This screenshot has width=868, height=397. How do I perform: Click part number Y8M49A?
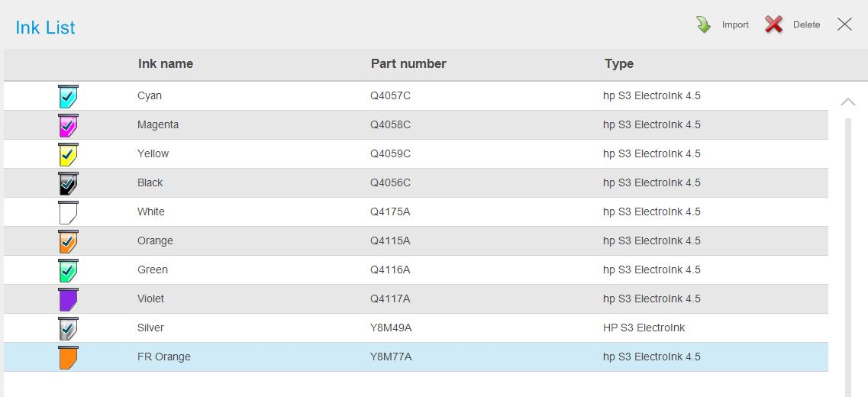391,328
